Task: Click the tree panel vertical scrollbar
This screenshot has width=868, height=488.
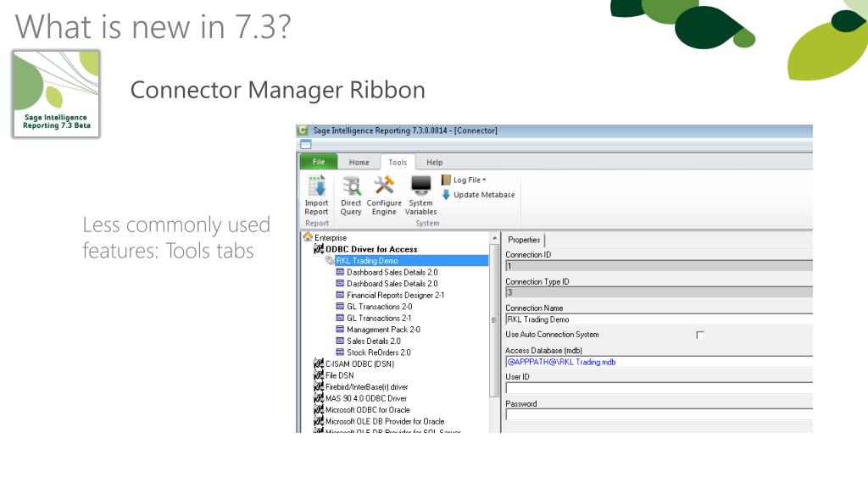Action: 494,320
